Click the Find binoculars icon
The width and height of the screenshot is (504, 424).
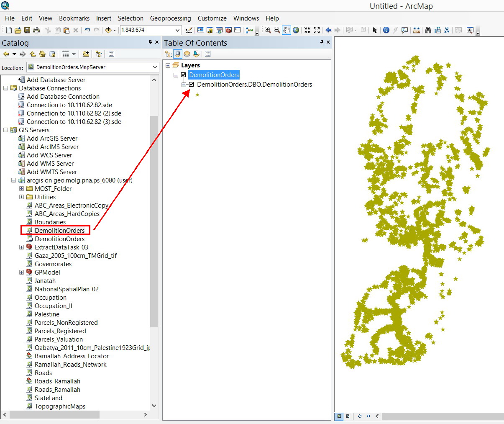[428, 30]
